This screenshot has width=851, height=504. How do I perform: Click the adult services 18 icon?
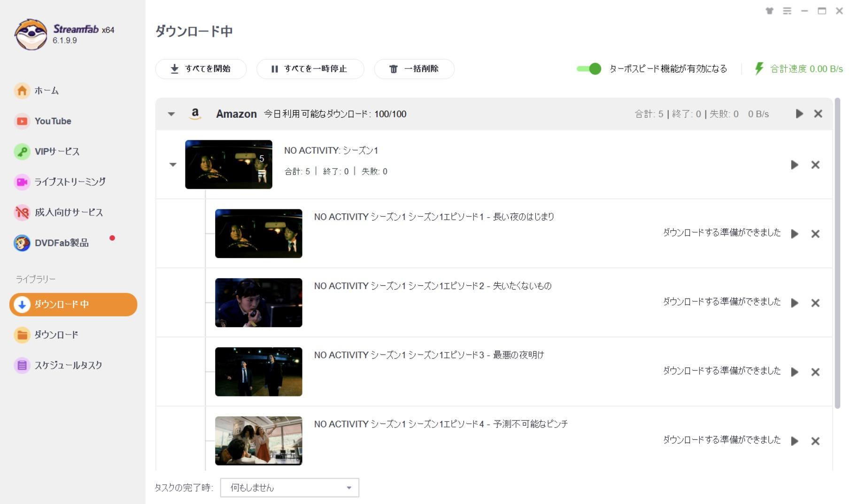(22, 212)
